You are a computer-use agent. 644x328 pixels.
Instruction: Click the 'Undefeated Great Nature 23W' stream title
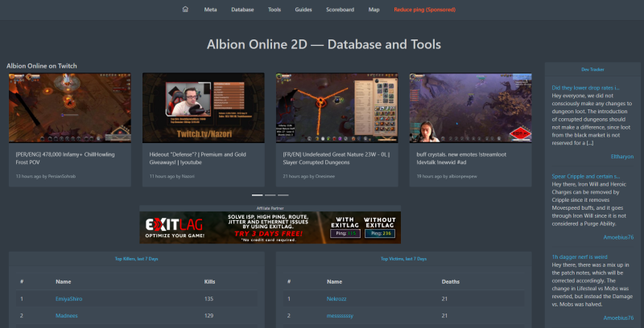[336, 158]
